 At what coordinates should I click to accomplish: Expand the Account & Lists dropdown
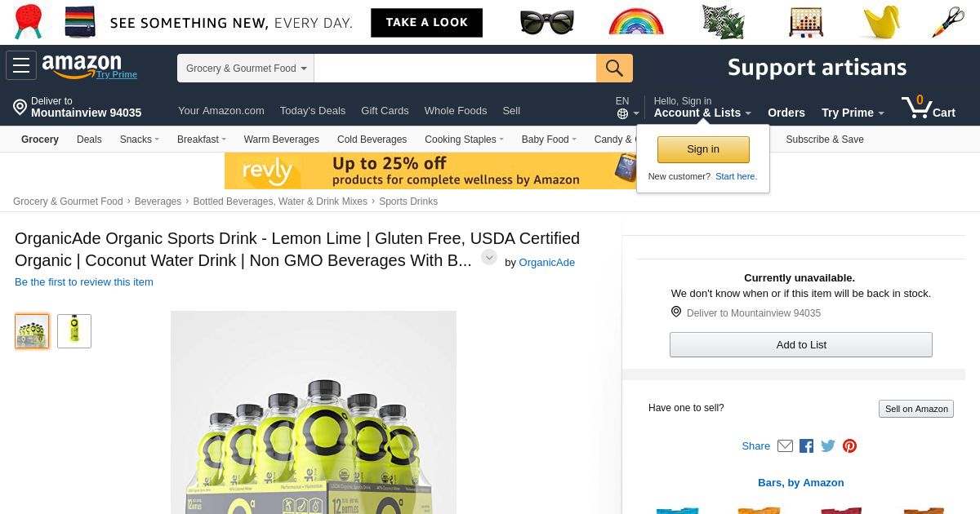click(x=702, y=113)
